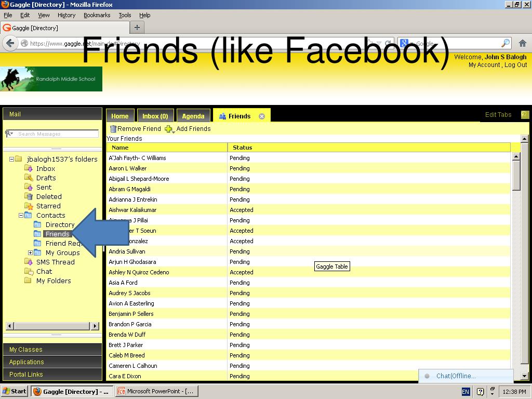532x399 pixels.
Task: Click the My Groups folder icon
Action: (37, 252)
